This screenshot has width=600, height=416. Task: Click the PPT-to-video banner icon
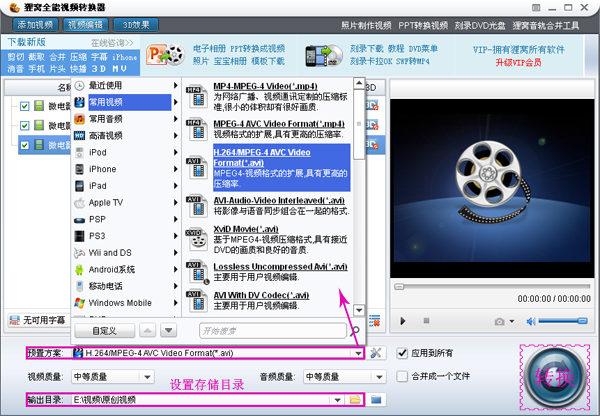pyautogui.click(x=166, y=55)
